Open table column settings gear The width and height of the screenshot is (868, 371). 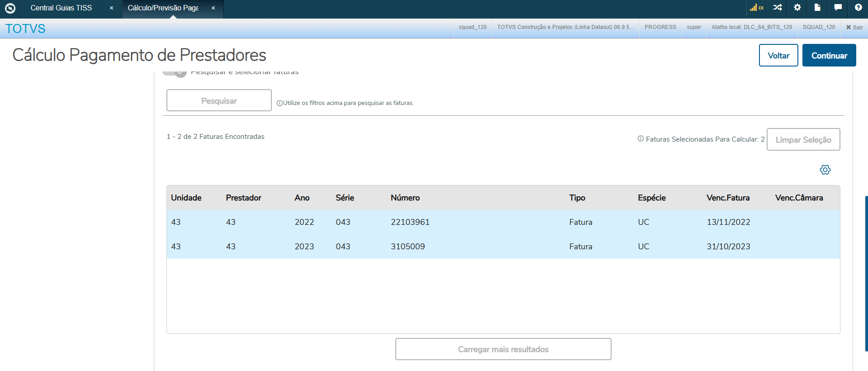pyautogui.click(x=825, y=170)
